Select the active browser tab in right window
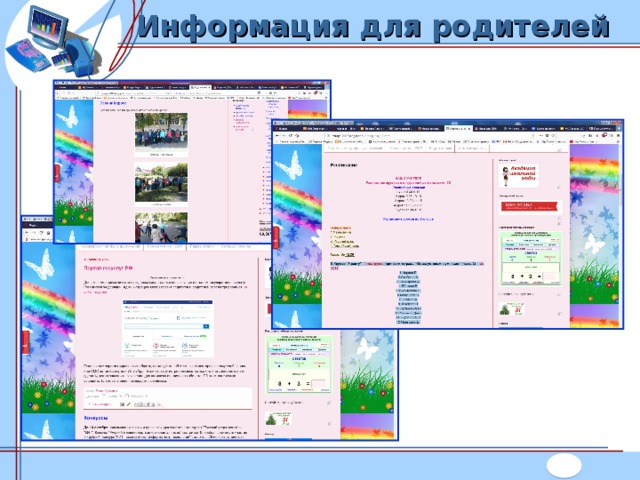This screenshot has width=640, height=480. (458, 129)
